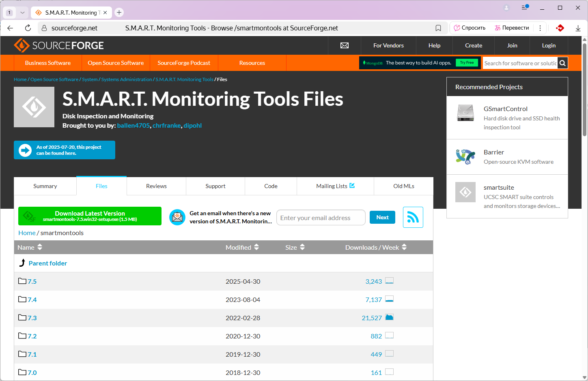This screenshot has width=588, height=381.
Task: Open the Open Source Software menu
Action: click(116, 63)
